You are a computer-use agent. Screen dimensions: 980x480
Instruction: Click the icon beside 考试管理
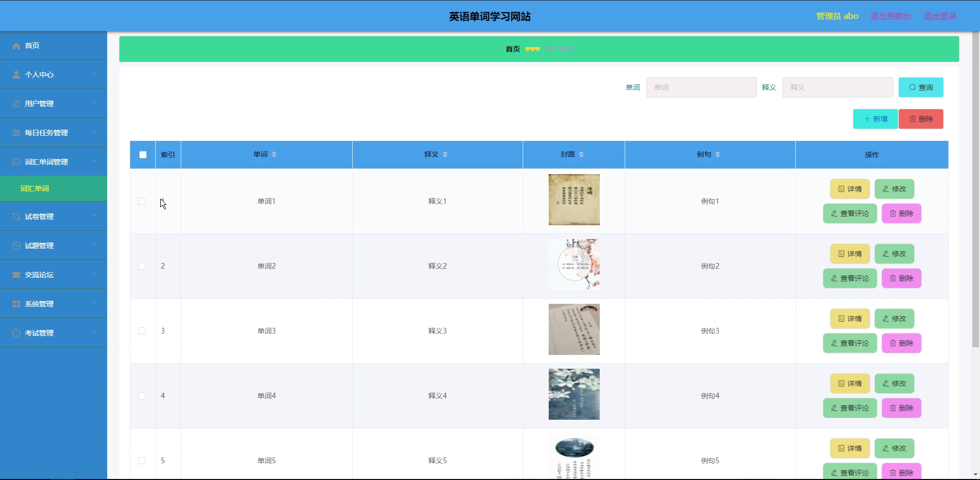16,333
